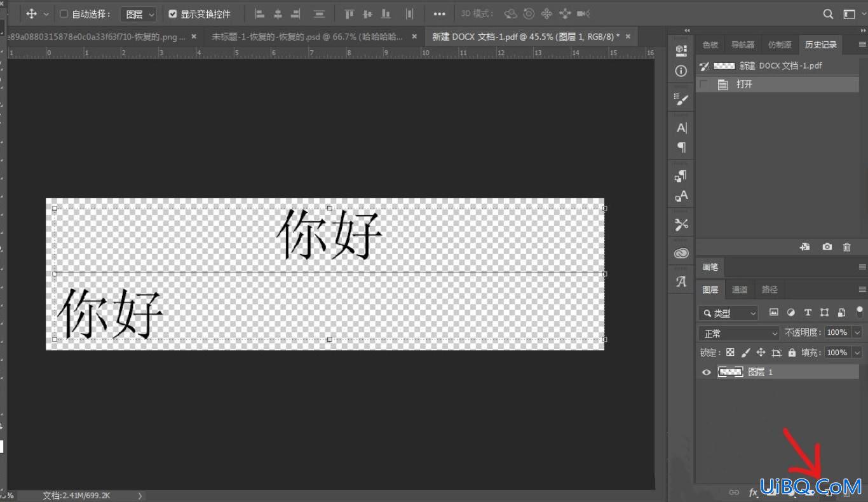Click the 3D pan camera icon
Screen dimensions: 868x502
[x=546, y=13]
